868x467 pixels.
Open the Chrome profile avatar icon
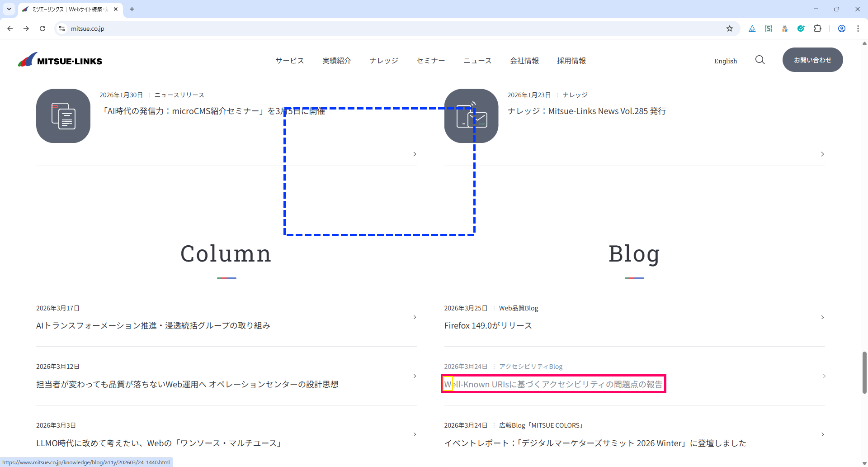(841, 29)
